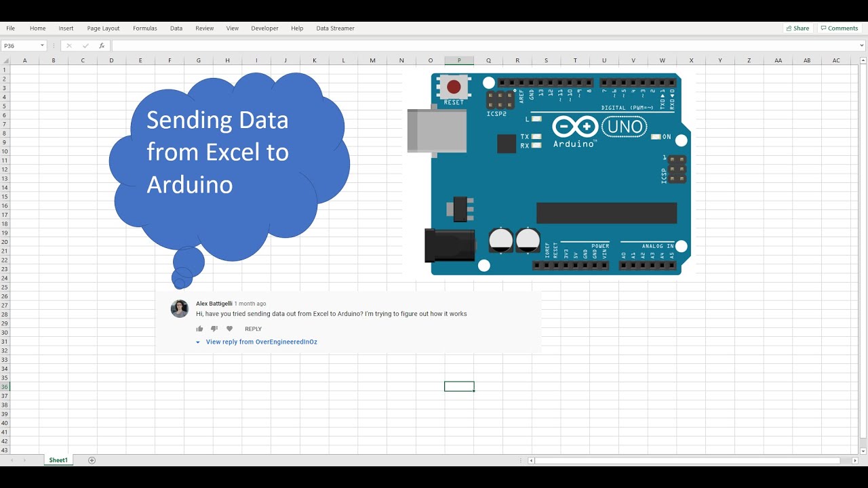The height and width of the screenshot is (488, 868).
Task: Select row 1 header
Action: [5, 70]
